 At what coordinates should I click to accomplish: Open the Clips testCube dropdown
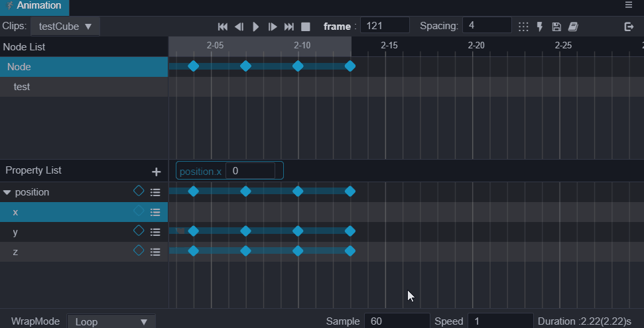click(65, 27)
